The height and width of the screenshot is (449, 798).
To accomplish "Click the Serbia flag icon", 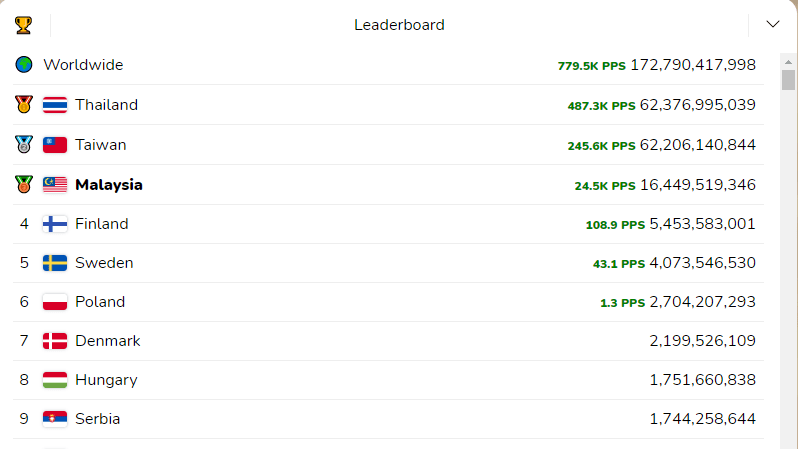I will tap(55, 419).
